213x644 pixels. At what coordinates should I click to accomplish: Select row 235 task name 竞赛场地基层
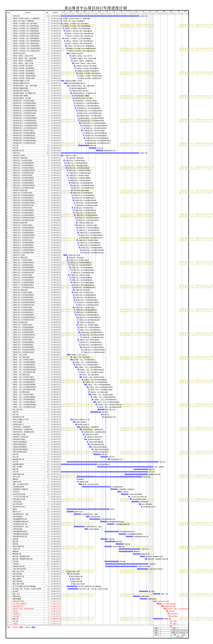click(17, 599)
